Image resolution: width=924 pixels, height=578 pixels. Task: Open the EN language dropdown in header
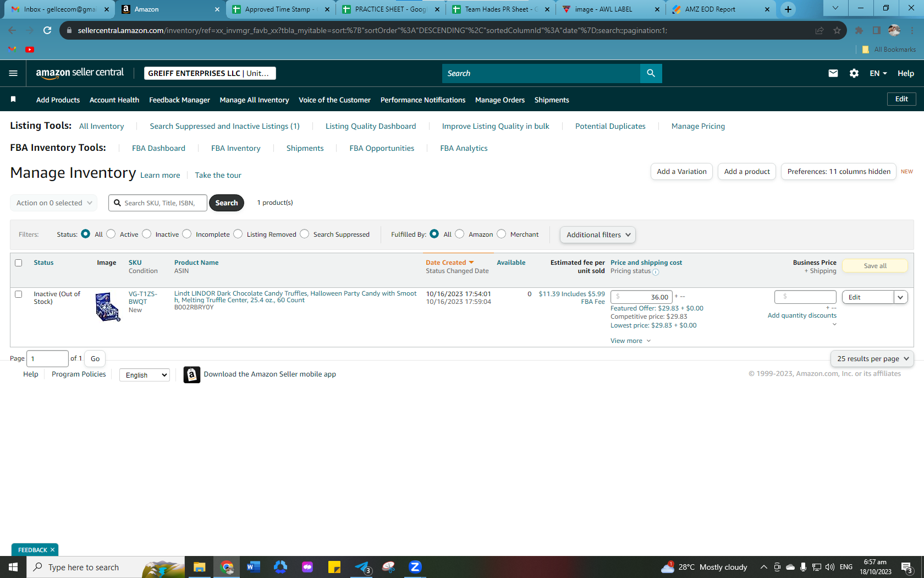[878, 73]
